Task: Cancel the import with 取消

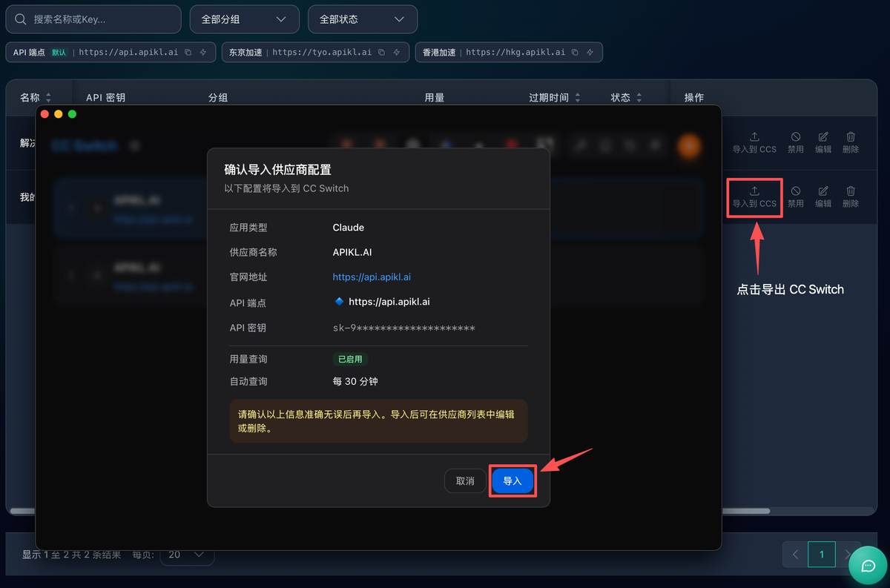Action: click(x=465, y=481)
